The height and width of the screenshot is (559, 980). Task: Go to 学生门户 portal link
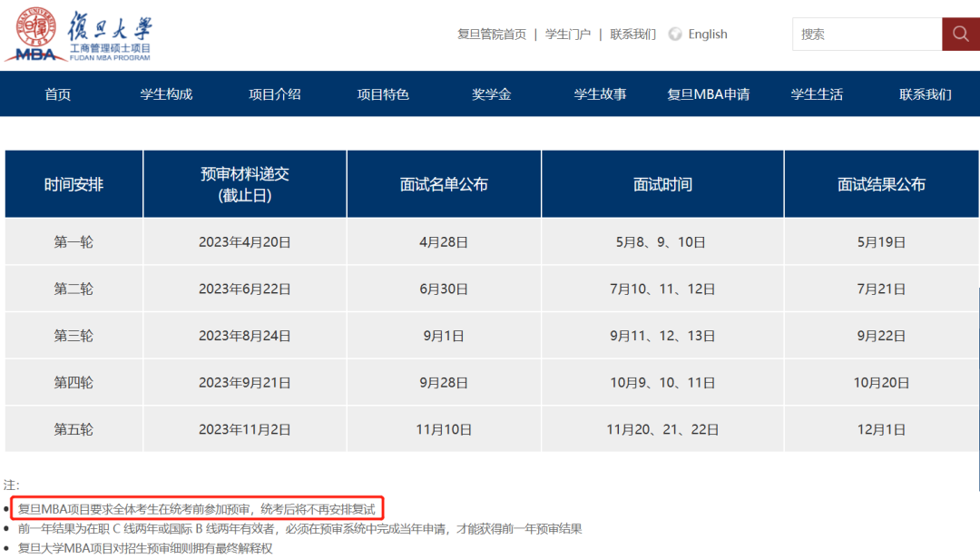tap(568, 34)
